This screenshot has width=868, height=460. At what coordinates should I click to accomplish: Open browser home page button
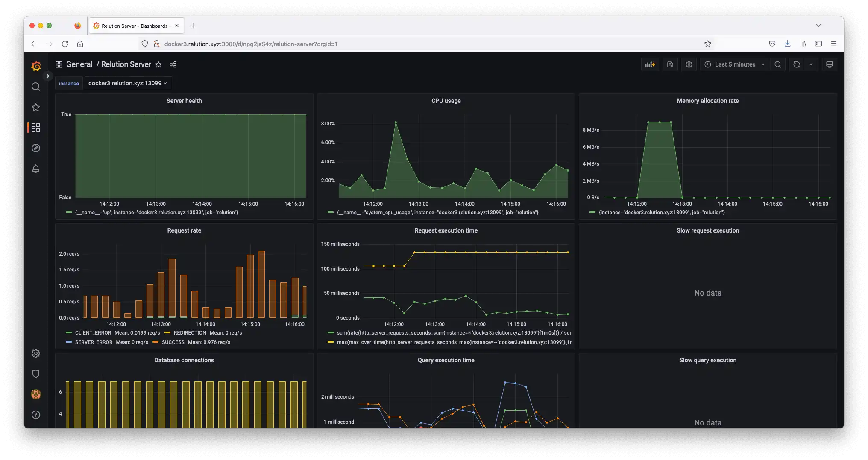(x=80, y=44)
